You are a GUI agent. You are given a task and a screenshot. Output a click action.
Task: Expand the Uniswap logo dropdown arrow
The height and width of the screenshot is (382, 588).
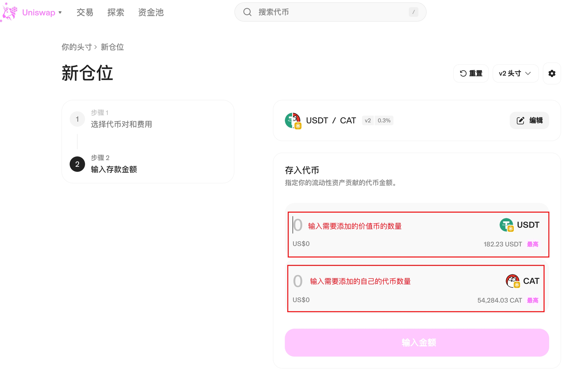[60, 12]
